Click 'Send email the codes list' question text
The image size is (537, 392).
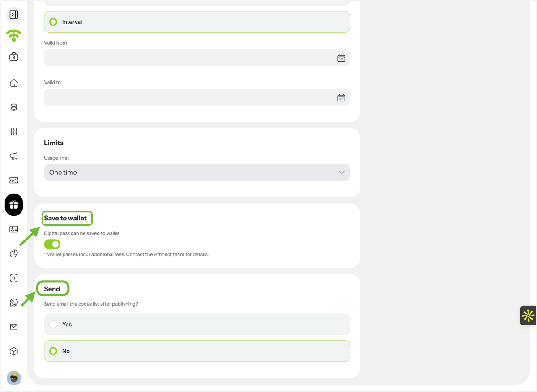[x=91, y=304]
